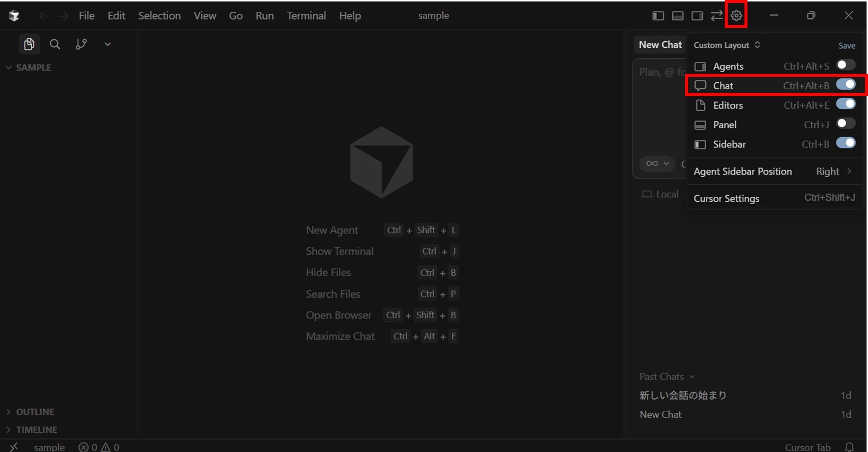Open the Selection menu
This screenshot has height=452, width=868.
[x=159, y=16]
